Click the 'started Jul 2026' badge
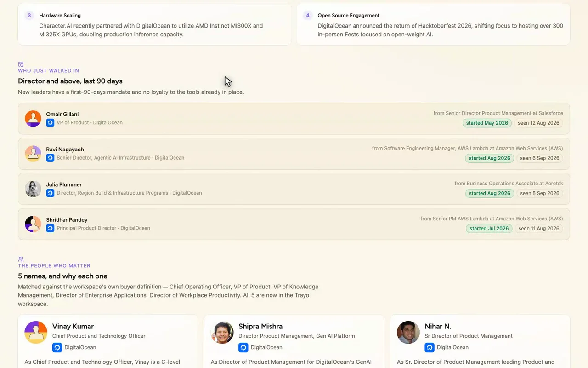Screen dimensions: 588x368 (x=489, y=229)
